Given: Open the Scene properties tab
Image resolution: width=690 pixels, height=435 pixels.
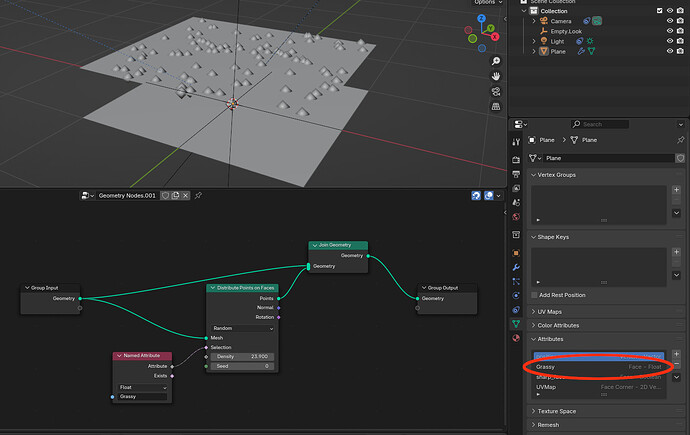Looking at the screenshot, I should coord(516,202).
